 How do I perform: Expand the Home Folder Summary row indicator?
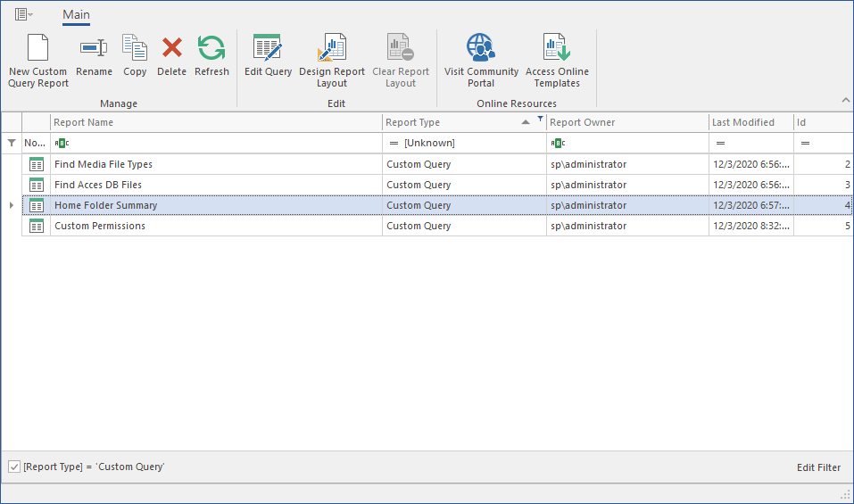pyautogui.click(x=12, y=205)
